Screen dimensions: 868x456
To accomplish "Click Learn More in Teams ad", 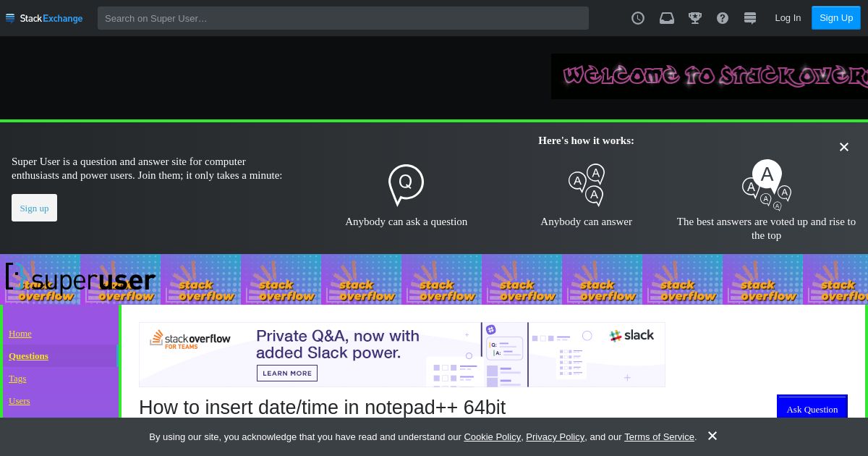I will tap(287, 373).
